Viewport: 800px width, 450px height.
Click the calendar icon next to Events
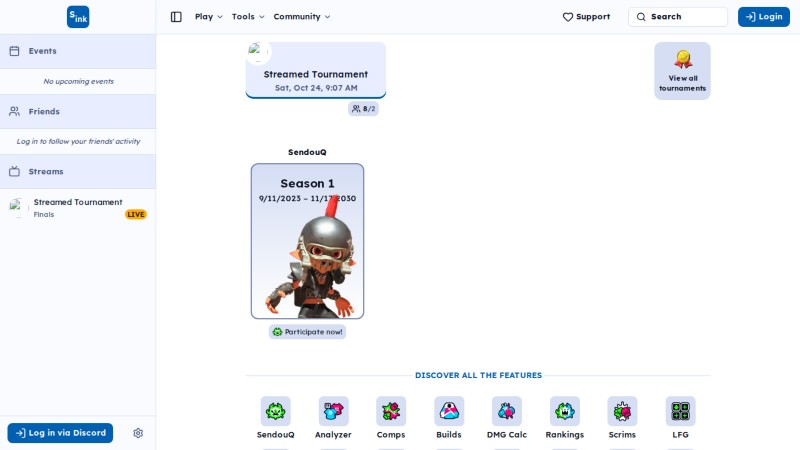coord(14,51)
